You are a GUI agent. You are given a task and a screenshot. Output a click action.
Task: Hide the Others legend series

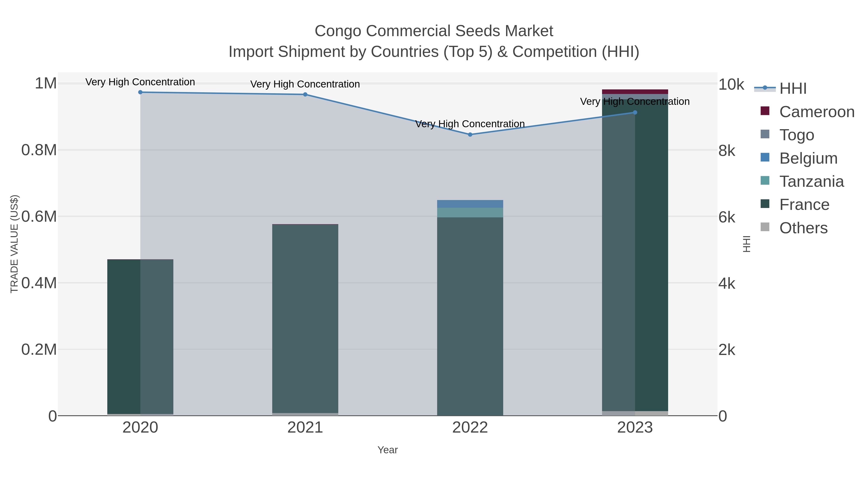click(794, 228)
